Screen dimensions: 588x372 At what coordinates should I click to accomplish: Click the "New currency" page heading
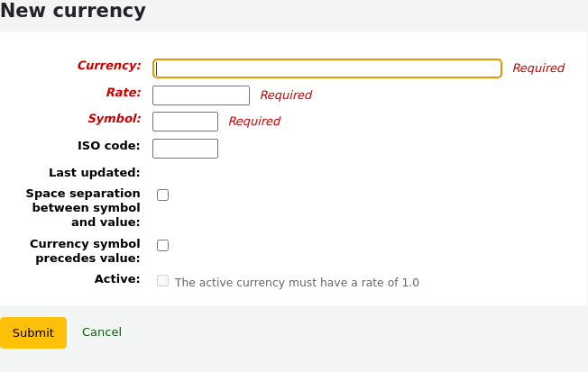[x=73, y=12]
